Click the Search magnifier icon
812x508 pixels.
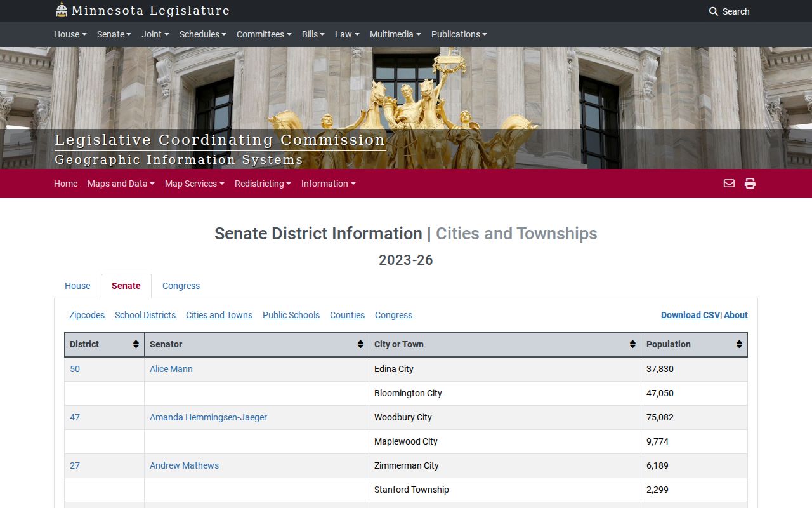(714, 11)
